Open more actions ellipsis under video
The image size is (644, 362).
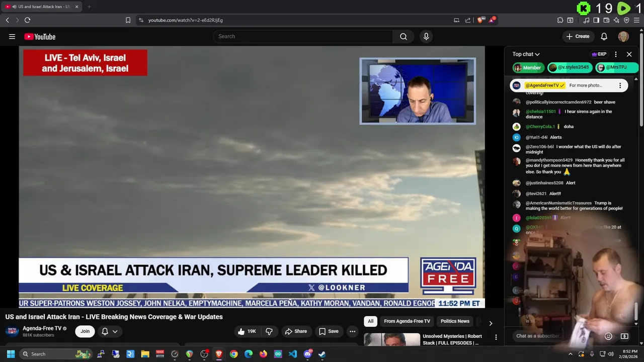pos(352,331)
